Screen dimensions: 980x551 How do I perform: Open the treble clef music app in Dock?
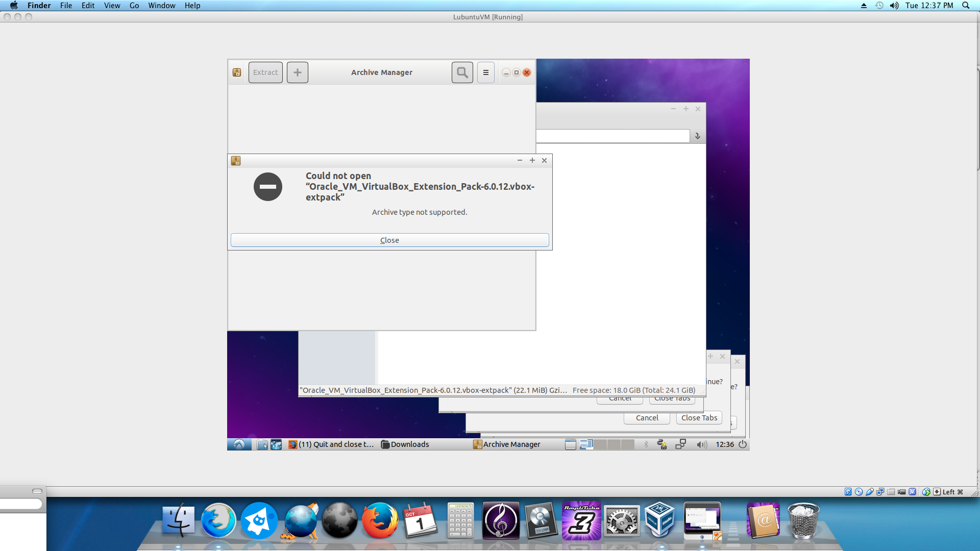point(501,521)
